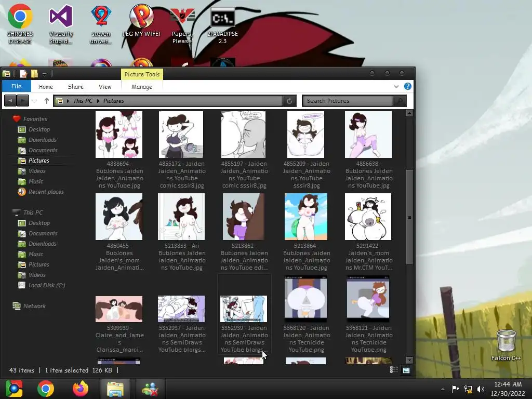This screenshot has height=399, width=532.
Task: Switch to Details view in the status bar
Action: (394, 370)
